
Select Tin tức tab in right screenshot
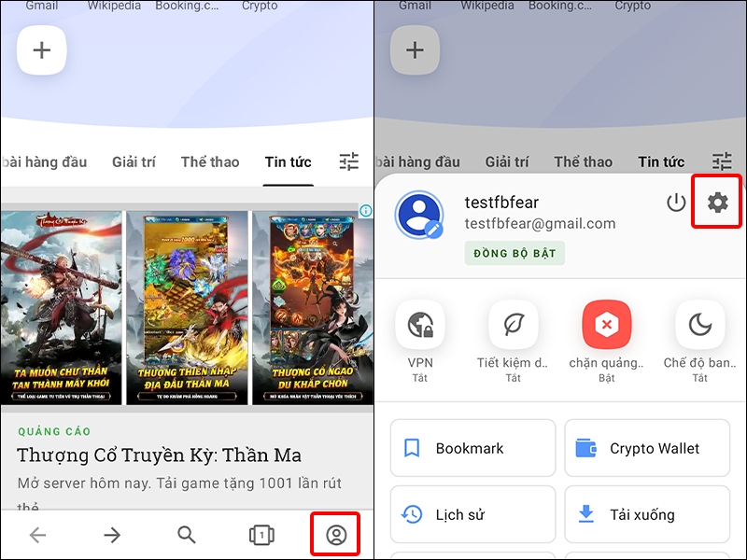coord(661,162)
